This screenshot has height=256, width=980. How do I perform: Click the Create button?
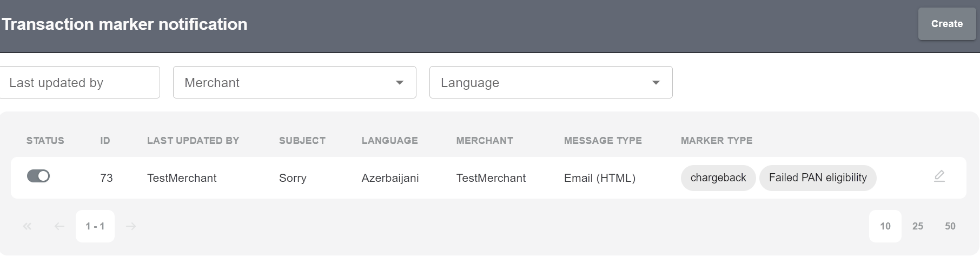946,24
